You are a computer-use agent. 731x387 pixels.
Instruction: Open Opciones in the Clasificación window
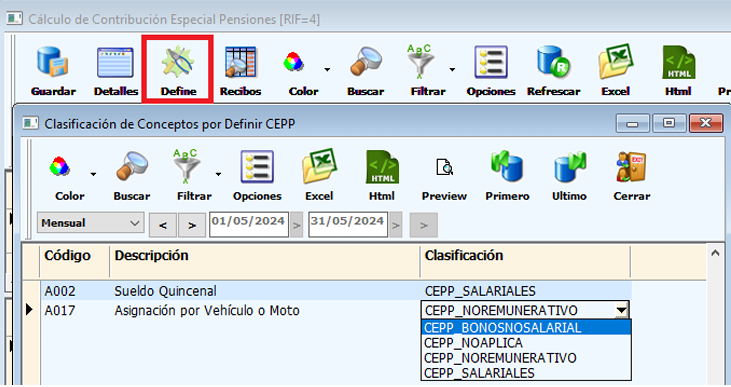[257, 176]
